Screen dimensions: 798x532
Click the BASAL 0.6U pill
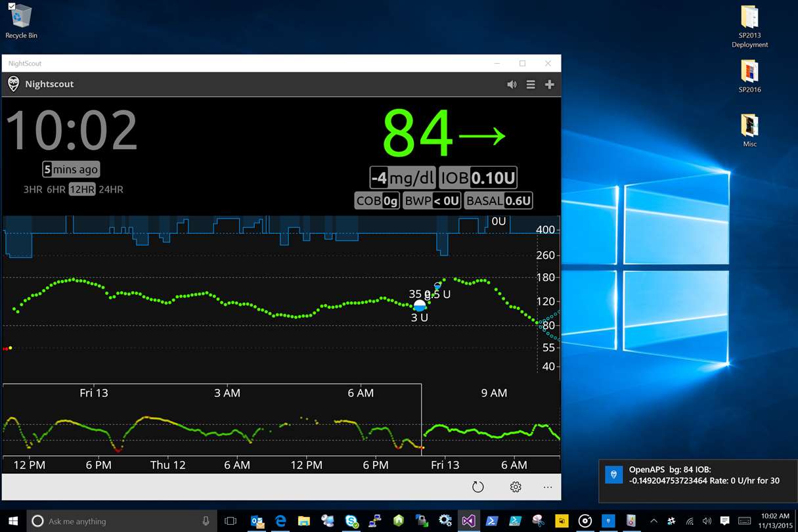click(x=499, y=200)
